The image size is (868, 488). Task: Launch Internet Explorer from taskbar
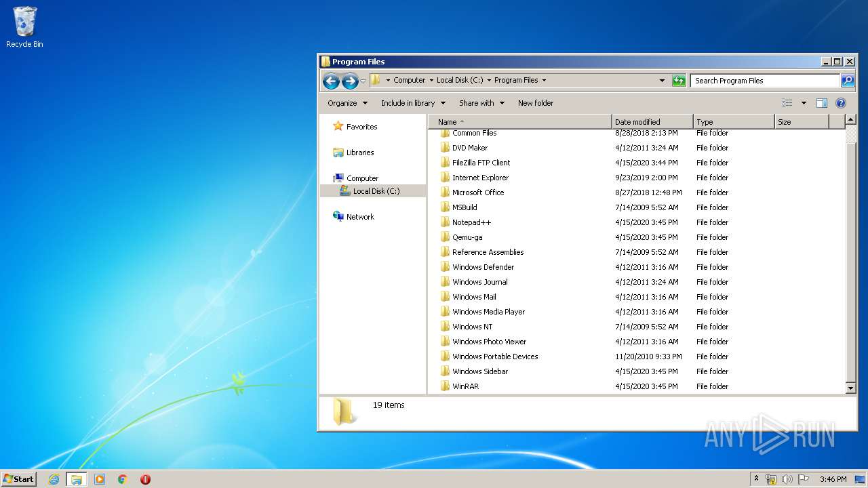click(x=54, y=479)
